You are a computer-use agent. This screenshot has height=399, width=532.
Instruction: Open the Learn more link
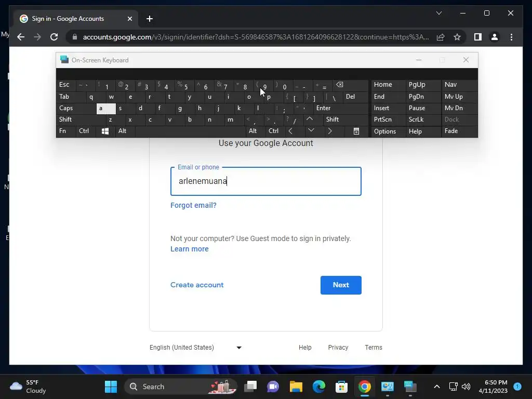[x=189, y=249]
